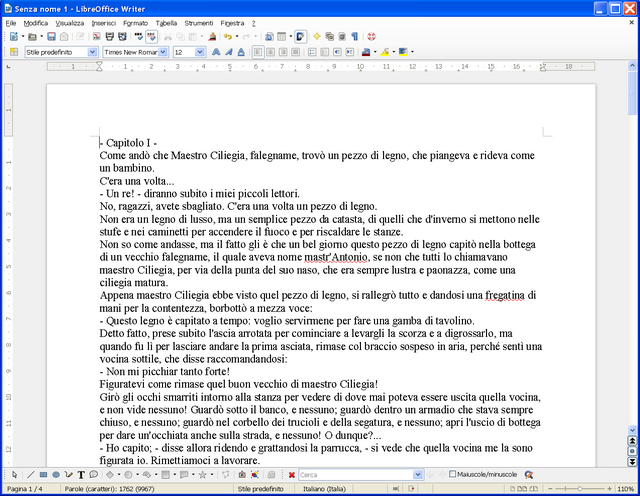Screen dimensions: 640x496
Task: Open the Navigator star icon
Action: click(x=317, y=37)
